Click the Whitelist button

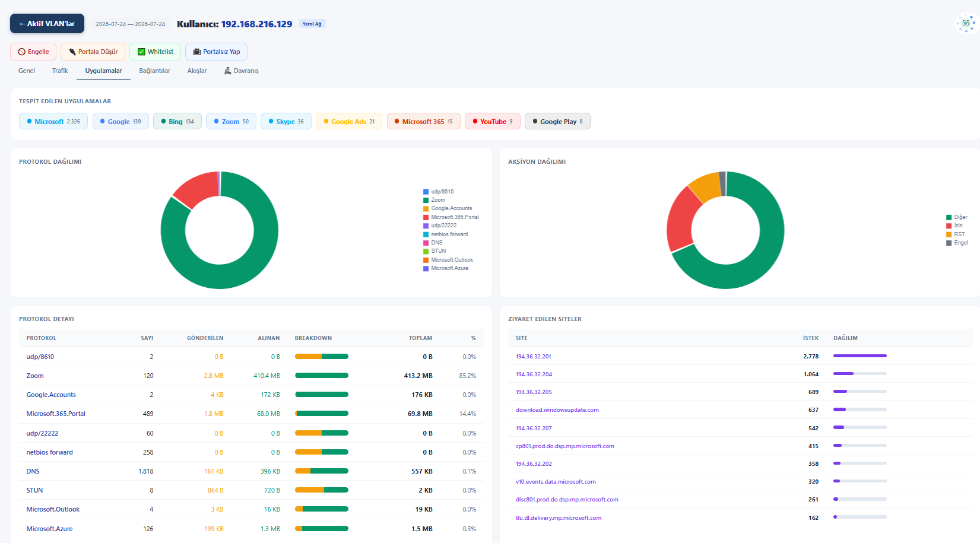pos(155,52)
